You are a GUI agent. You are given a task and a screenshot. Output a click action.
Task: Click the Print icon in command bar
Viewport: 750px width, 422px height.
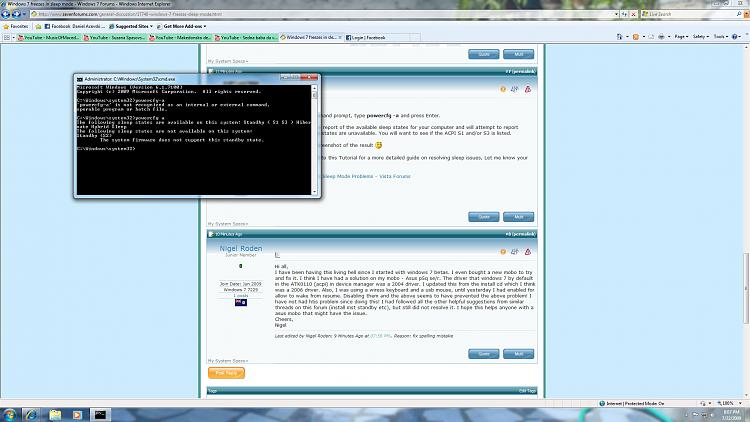[661, 37]
